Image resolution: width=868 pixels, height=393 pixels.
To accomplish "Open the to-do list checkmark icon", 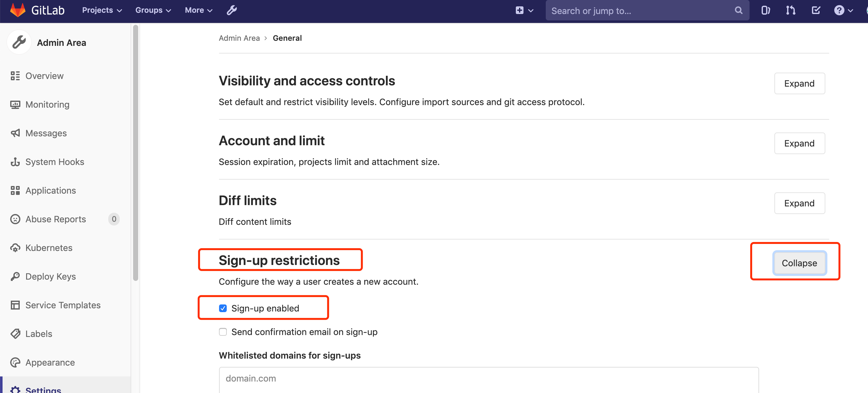I will (x=816, y=10).
